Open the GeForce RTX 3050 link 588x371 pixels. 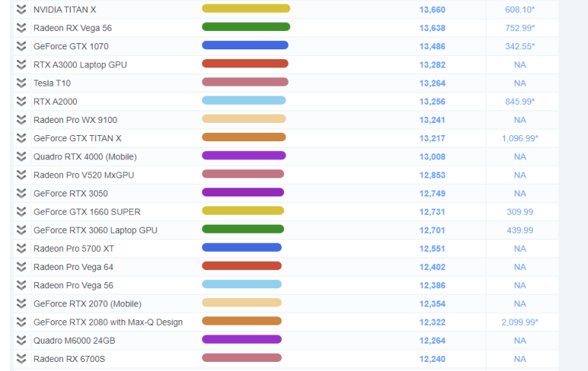point(71,193)
